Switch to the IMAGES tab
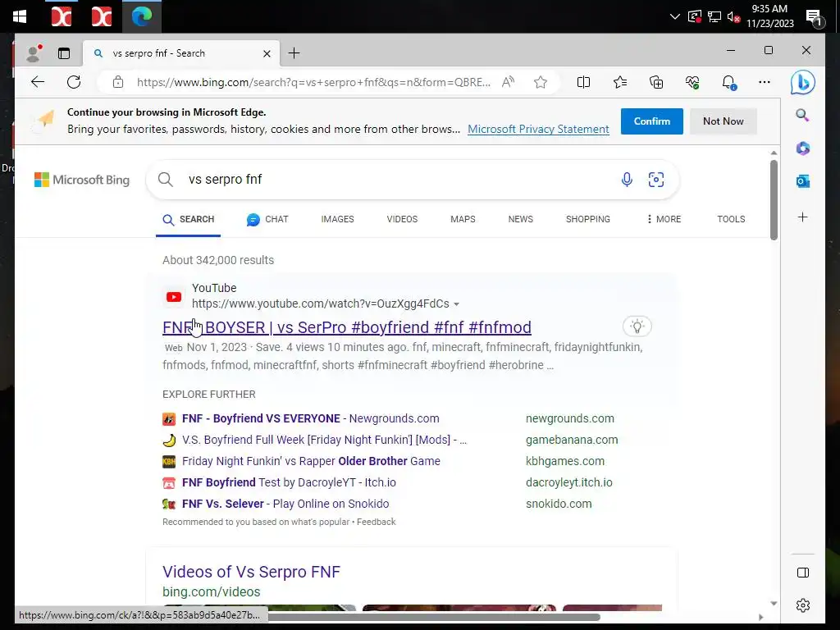840x630 pixels. tap(337, 220)
